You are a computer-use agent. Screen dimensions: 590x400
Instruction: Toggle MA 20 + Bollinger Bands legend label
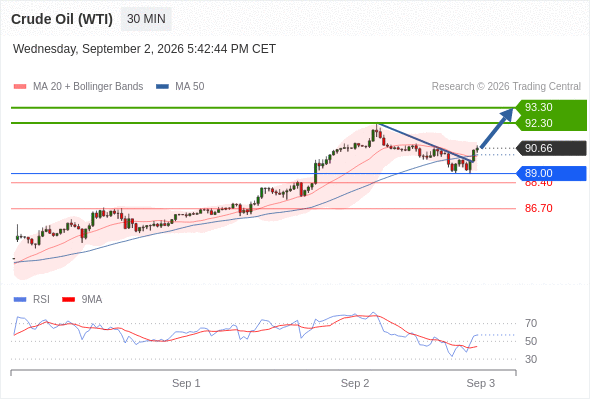coord(88,87)
